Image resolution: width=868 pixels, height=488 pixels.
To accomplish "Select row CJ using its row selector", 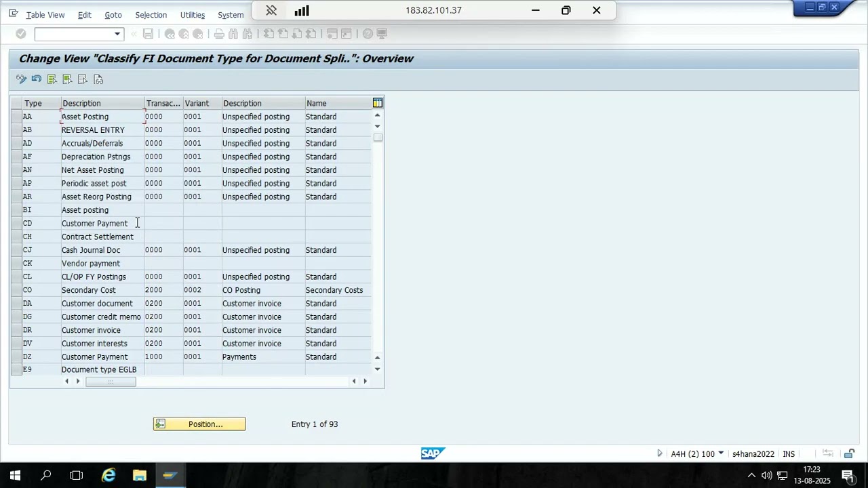I will point(16,250).
